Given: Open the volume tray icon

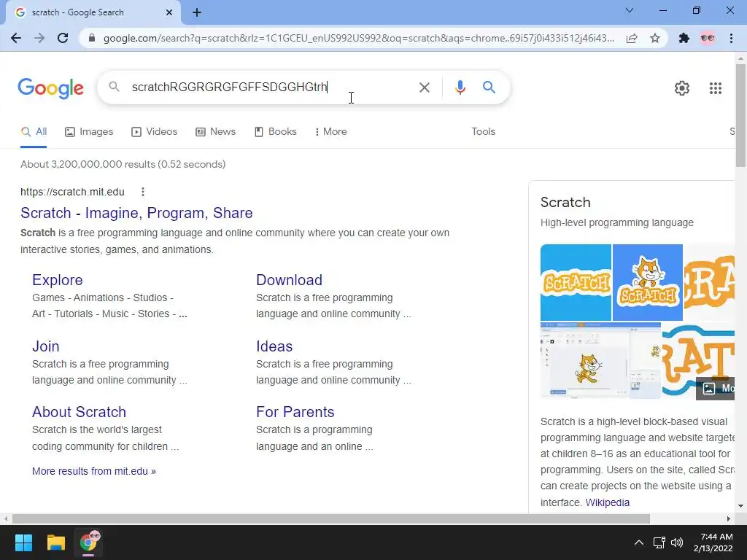Looking at the screenshot, I should (x=676, y=542).
